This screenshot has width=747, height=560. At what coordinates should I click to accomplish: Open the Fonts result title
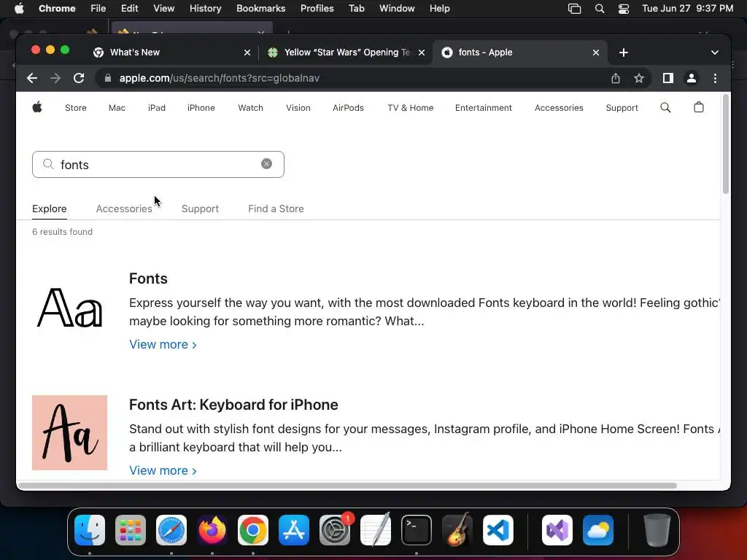(148, 279)
